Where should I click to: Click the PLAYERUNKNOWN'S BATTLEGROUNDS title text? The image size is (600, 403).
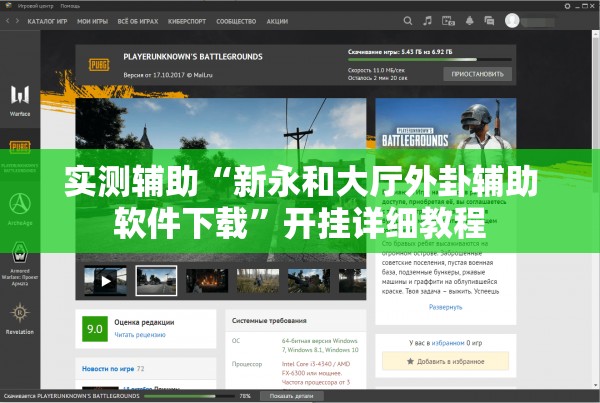click(193, 57)
